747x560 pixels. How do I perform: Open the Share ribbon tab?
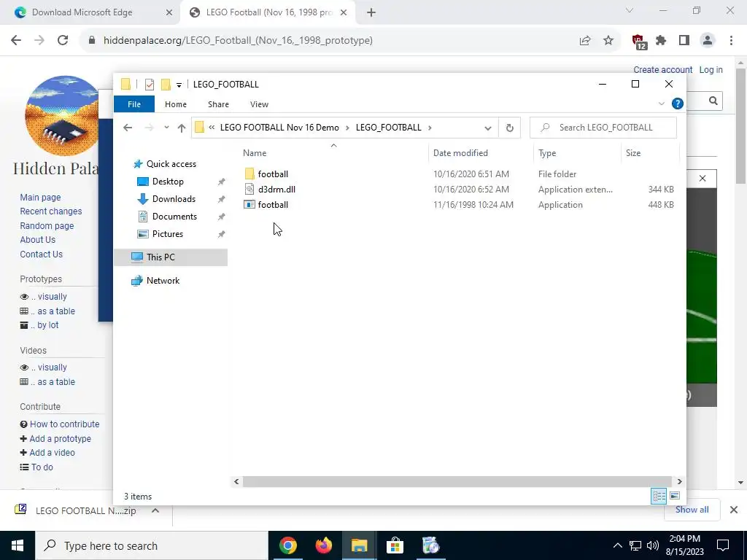click(x=218, y=104)
